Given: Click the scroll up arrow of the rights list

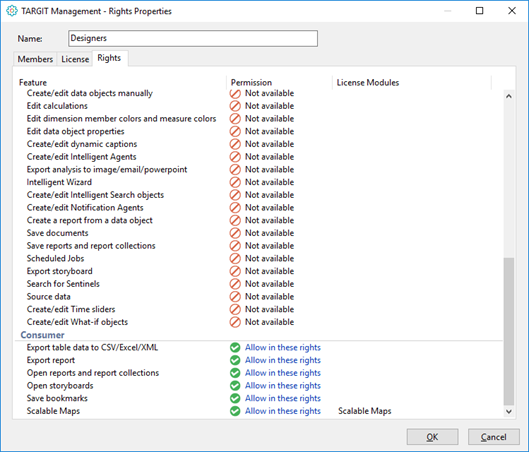Looking at the screenshot, I should 509,96.
